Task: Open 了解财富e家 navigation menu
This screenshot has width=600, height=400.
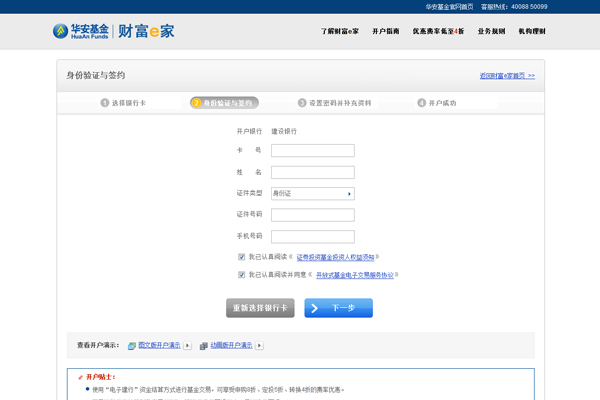Action: tap(340, 32)
